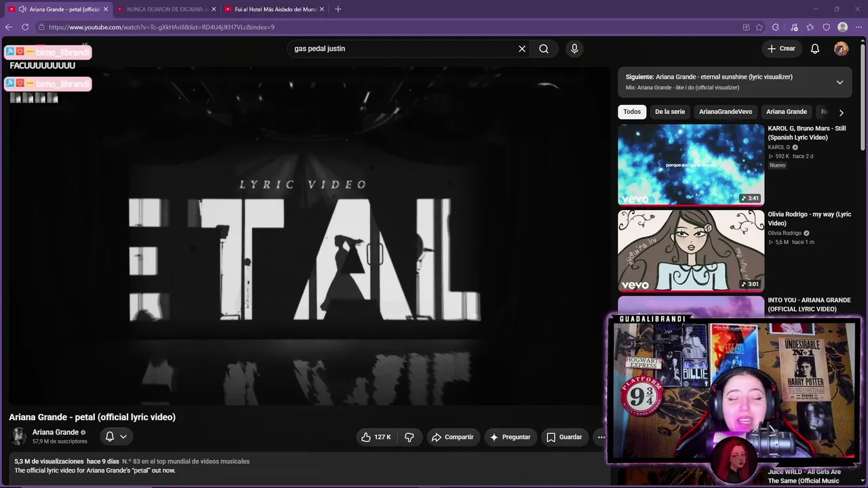The image size is (868, 488).
Task: Like the video with thumbs up
Action: point(376,437)
